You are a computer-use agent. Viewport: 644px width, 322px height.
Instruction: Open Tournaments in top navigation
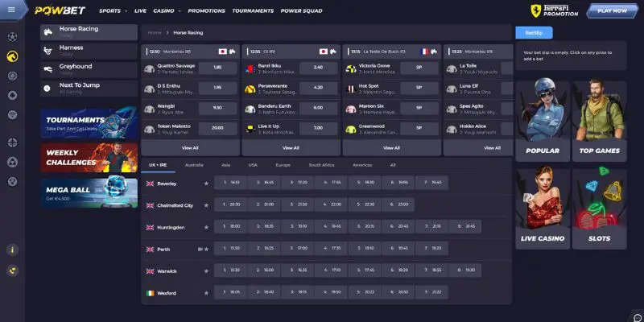coord(253,11)
